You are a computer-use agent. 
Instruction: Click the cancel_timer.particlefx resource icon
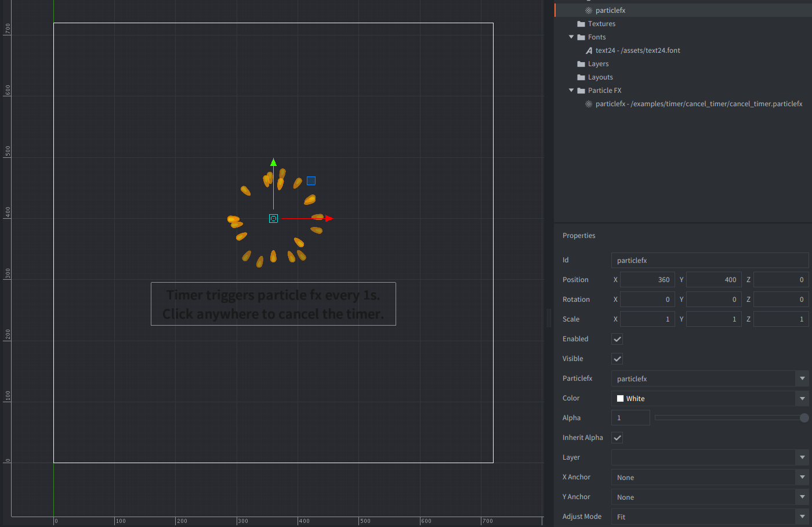pos(589,104)
